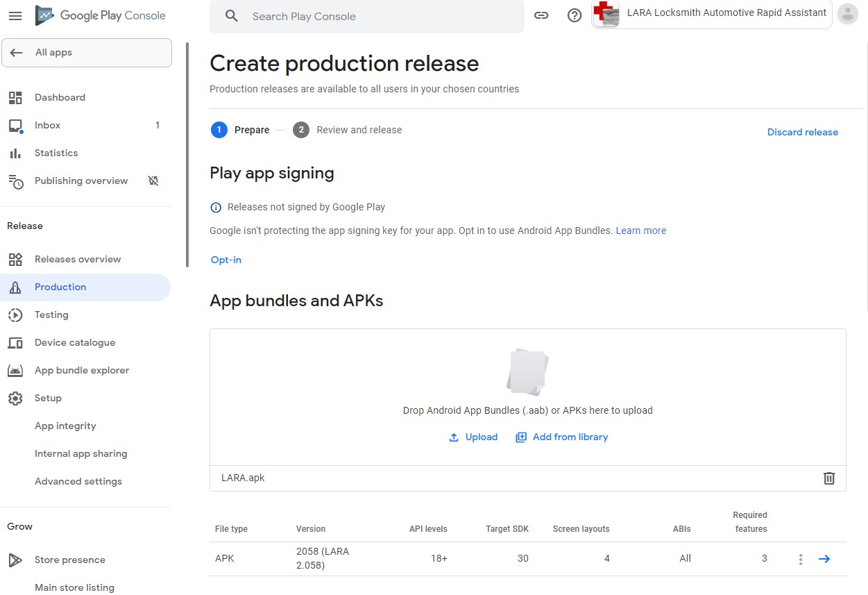Collapse the Setup section
Image resolution: width=868 pixels, height=595 pixels.
click(x=48, y=398)
